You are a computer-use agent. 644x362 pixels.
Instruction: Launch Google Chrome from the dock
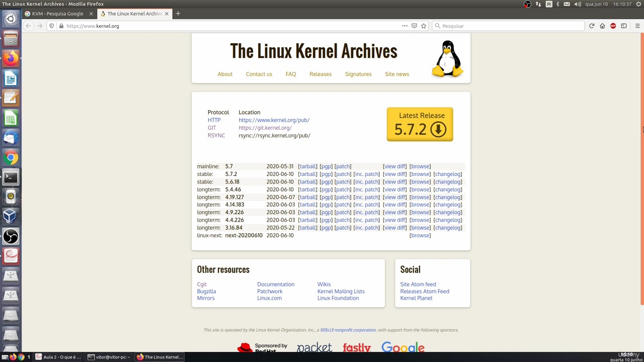coord(11,158)
